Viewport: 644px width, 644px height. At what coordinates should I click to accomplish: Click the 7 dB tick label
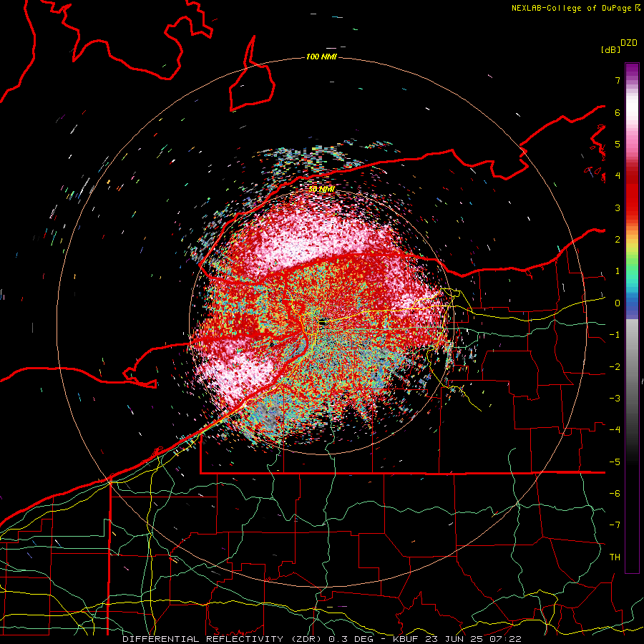[x=618, y=80]
